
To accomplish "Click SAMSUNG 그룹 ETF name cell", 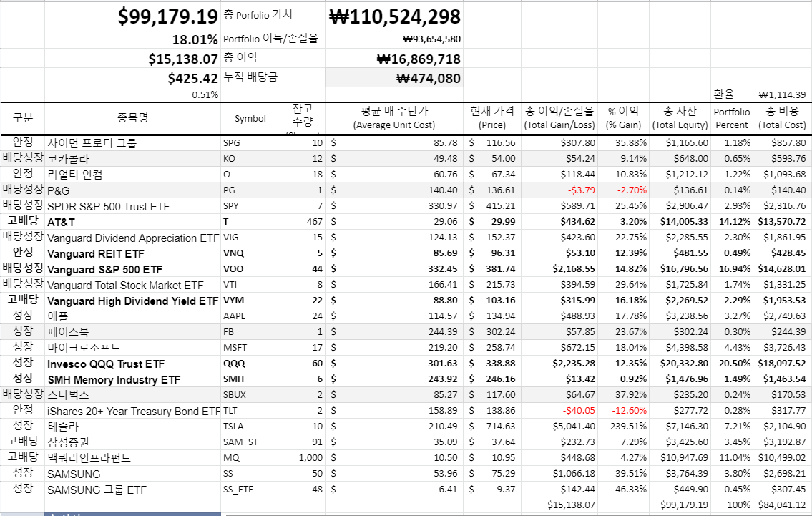I will [x=132, y=489].
